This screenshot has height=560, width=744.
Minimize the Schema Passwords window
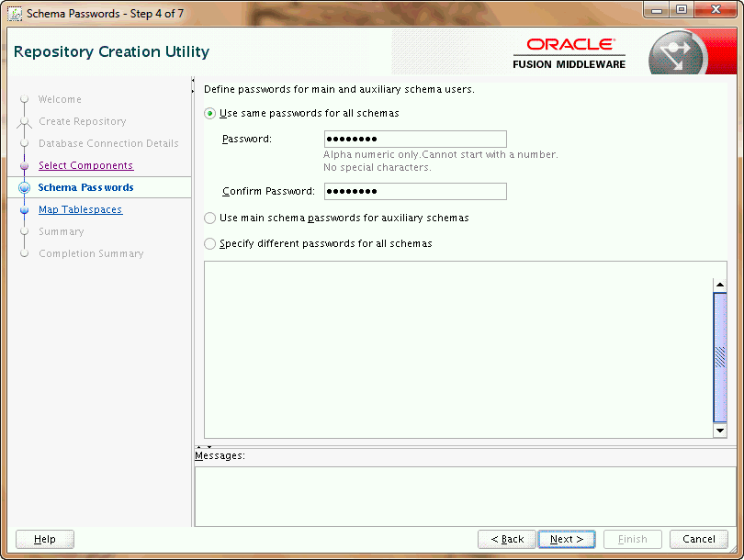(x=657, y=10)
